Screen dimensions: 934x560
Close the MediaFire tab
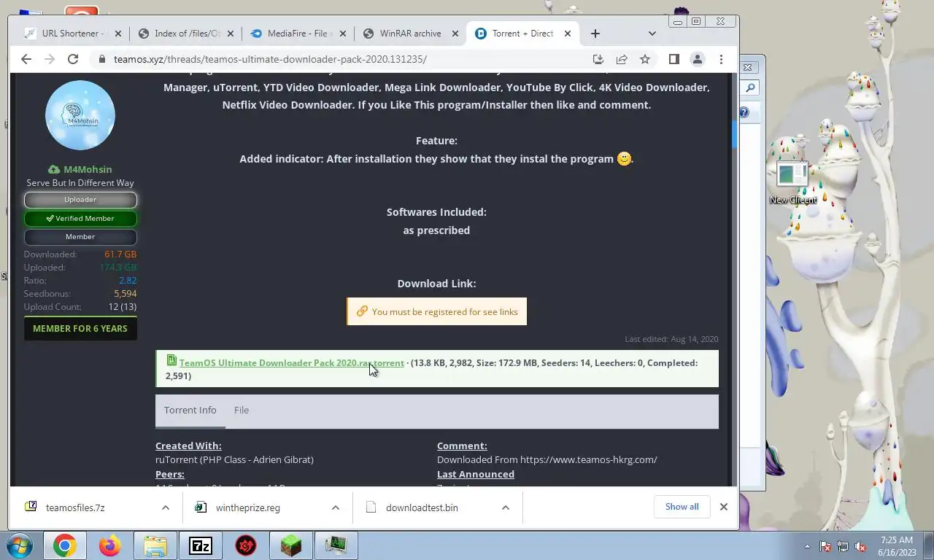click(x=343, y=34)
